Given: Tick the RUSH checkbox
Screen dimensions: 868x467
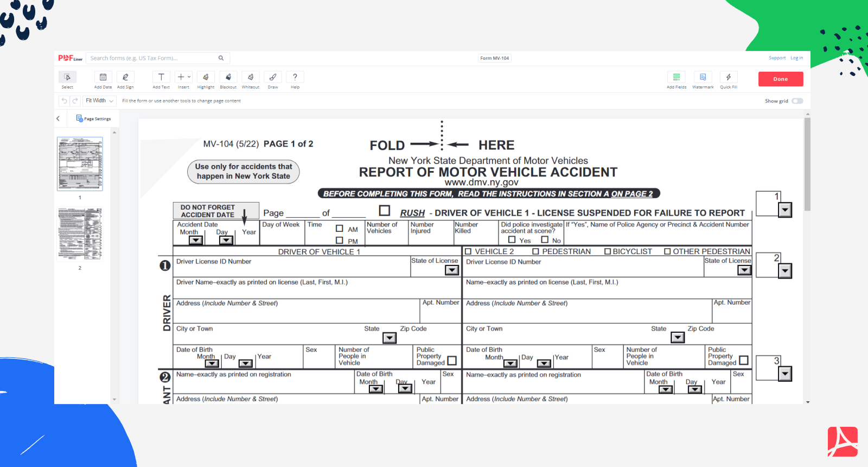Looking at the screenshot, I should click(385, 211).
